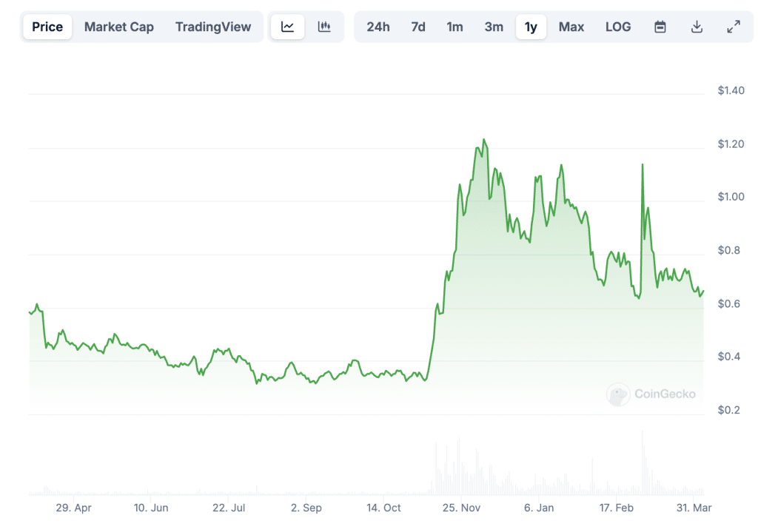This screenshot has width=758, height=532.
Task: Download the chart data
Action: (x=697, y=27)
